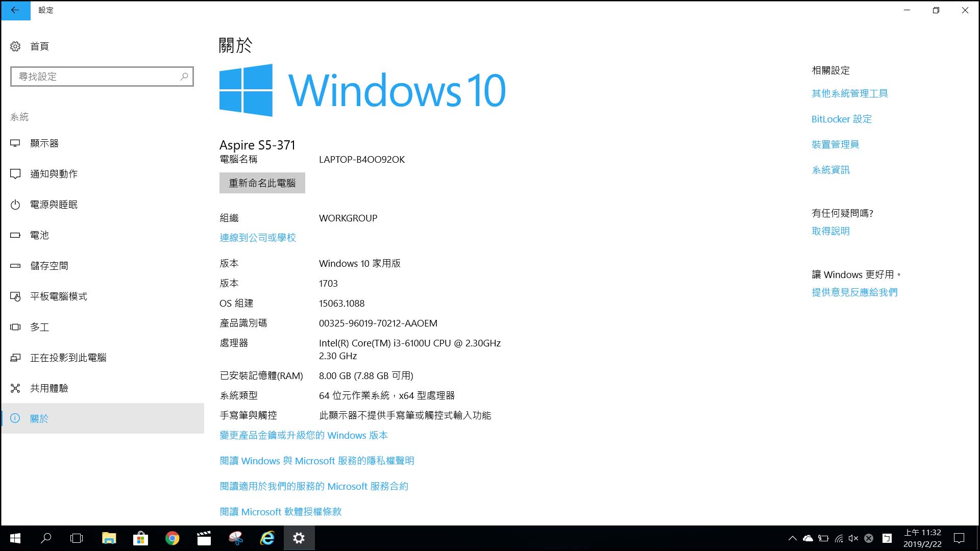Open the 連線到公司或學校 link
The width and height of the screenshot is (980, 551).
pyautogui.click(x=258, y=238)
